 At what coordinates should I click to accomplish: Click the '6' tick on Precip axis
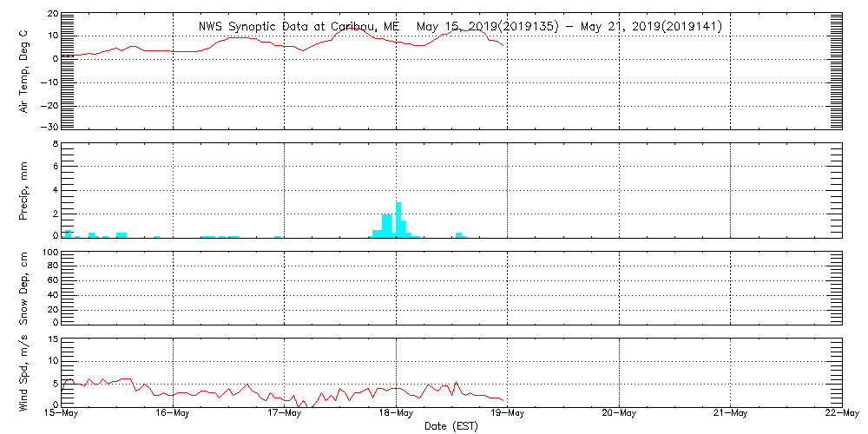point(54,167)
